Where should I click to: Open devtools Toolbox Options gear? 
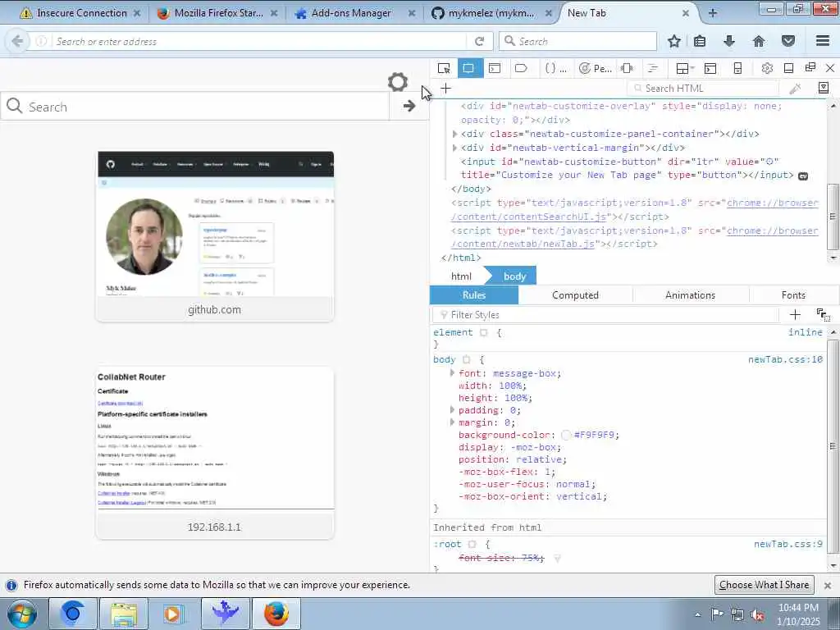click(767, 68)
